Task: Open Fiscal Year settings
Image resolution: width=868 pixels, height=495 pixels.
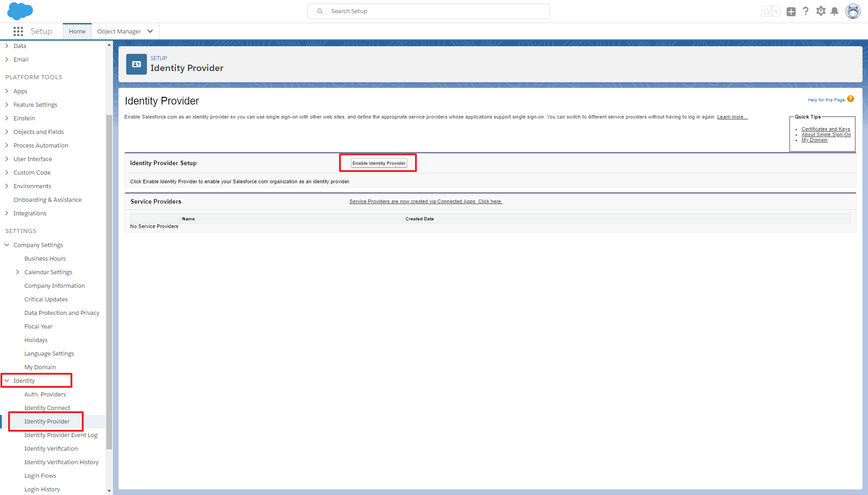Action: click(x=38, y=326)
